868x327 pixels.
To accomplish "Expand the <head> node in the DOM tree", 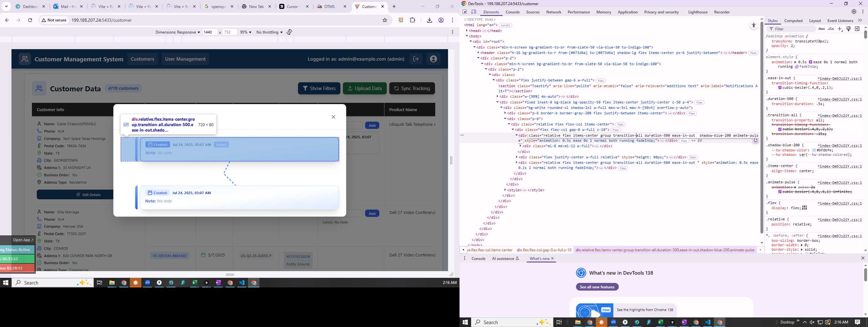I will pyautogui.click(x=467, y=31).
